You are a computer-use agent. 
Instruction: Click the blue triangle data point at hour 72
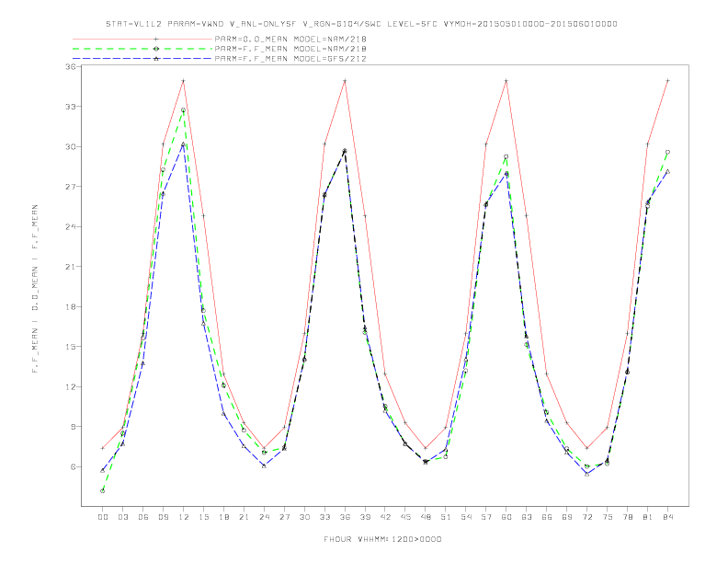(x=587, y=474)
